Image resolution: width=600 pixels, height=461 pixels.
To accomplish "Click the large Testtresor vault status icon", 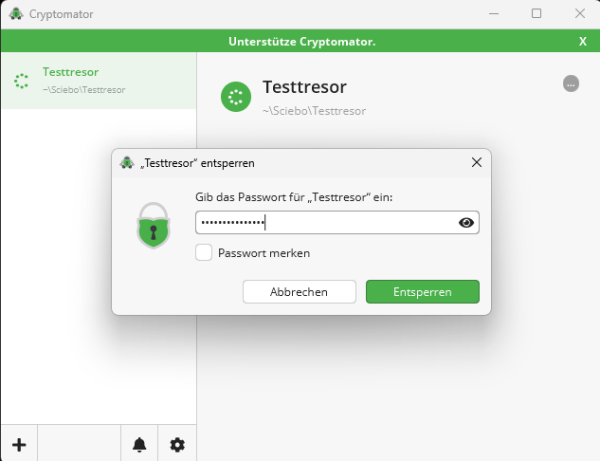I will (x=236, y=97).
